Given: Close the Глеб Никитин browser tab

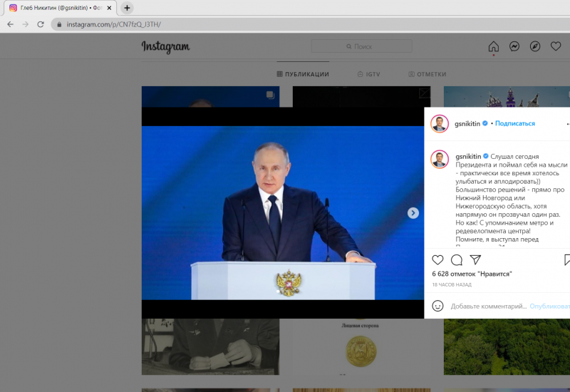Looking at the screenshot, I should [109, 8].
